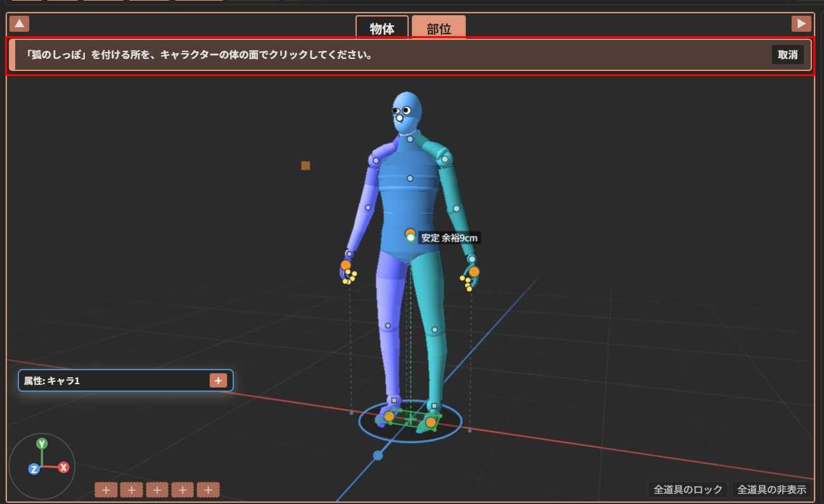Select the purple leg's square ankle marker
This screenshot has height=504, width=824.
[x=394, y=400]
